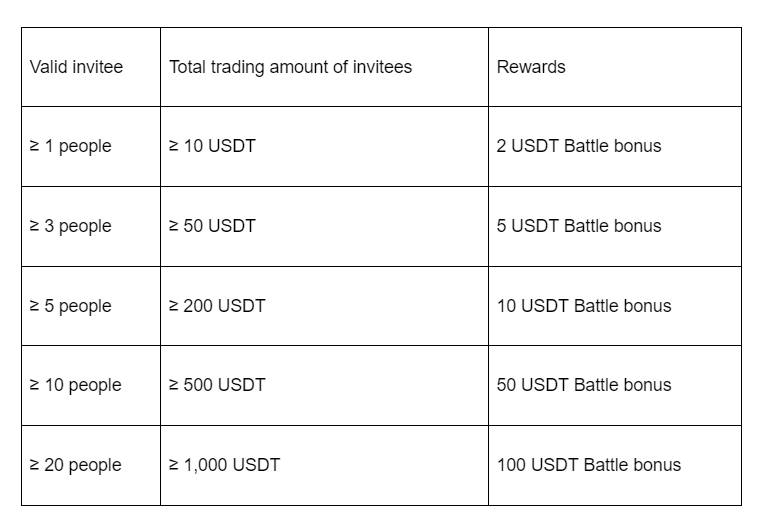This screenshot has height=519, width=767.
Task: Select the '≥ 20 people' cell
Action: pyautogui.click(x=75, y=465)
